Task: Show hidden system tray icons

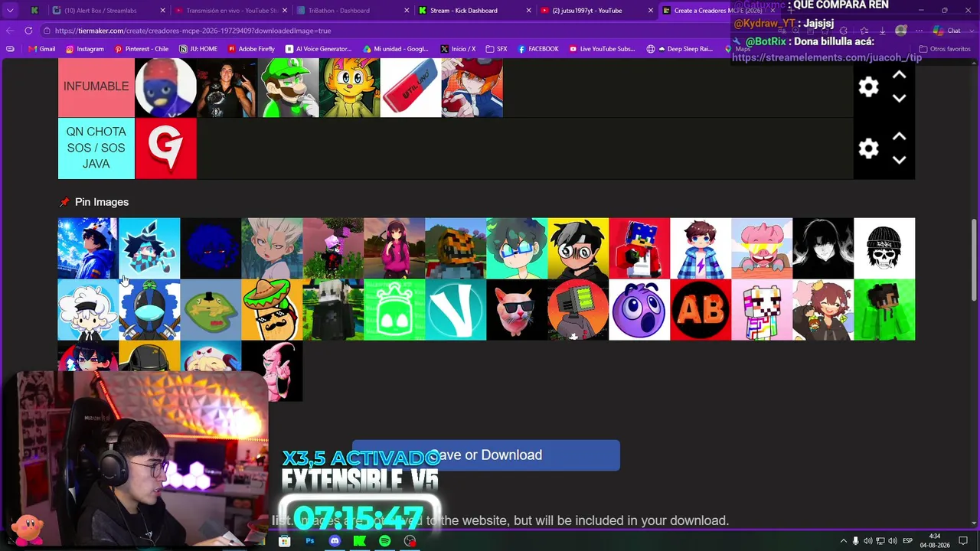Action: pos(844,541)
